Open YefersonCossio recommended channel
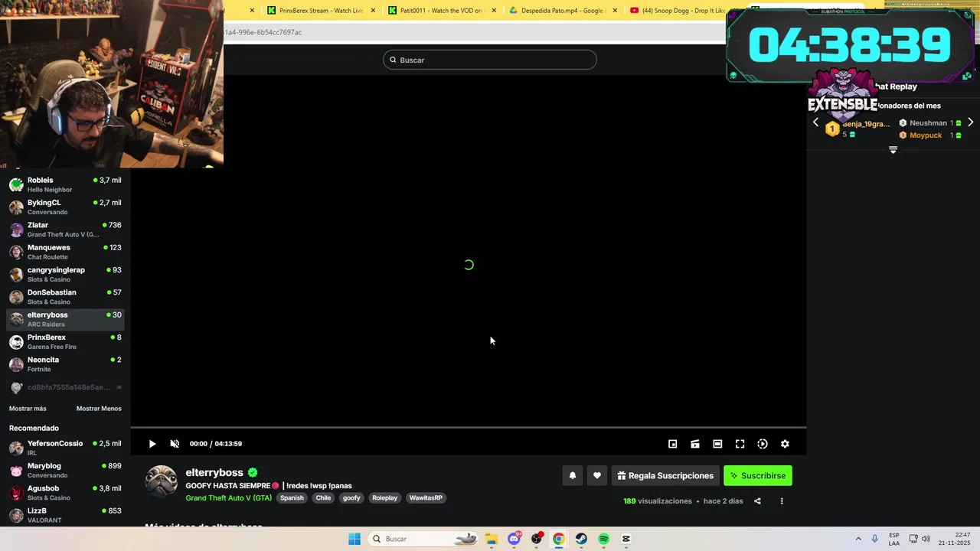 (65, 448)
